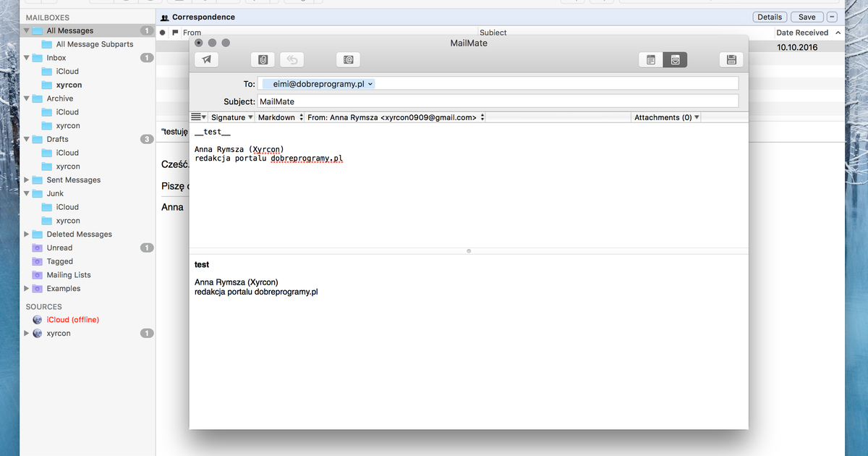Collapse the All Messages disclosure triangle
868x456 pixels.
click(27, 30)
